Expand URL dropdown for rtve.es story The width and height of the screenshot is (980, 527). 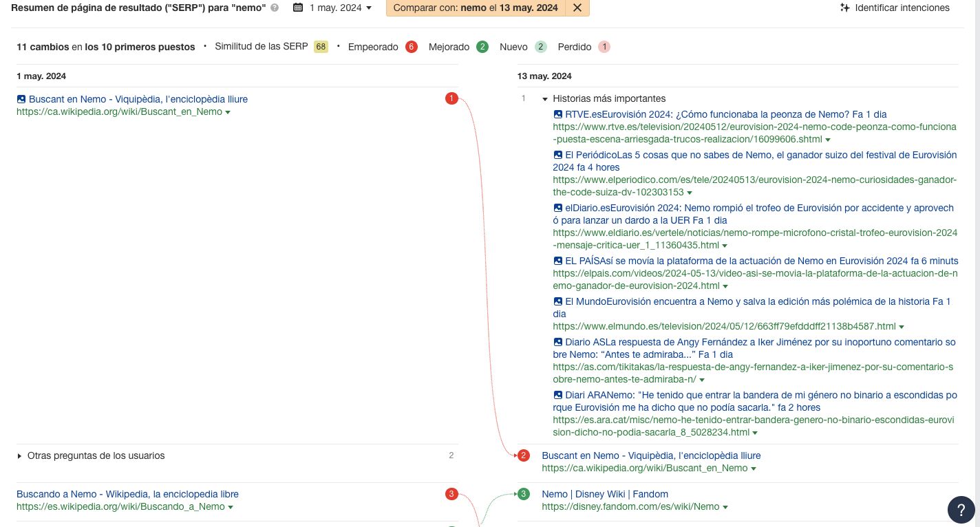coord(828,140)
